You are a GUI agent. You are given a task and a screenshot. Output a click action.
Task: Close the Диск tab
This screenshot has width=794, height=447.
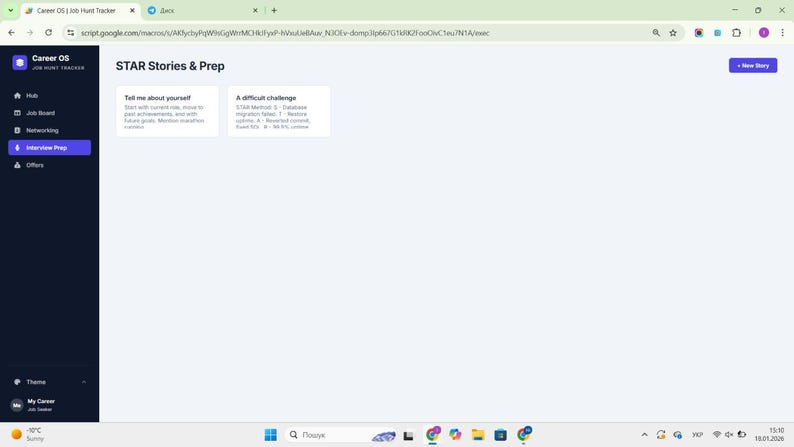(x=255, y=10)
